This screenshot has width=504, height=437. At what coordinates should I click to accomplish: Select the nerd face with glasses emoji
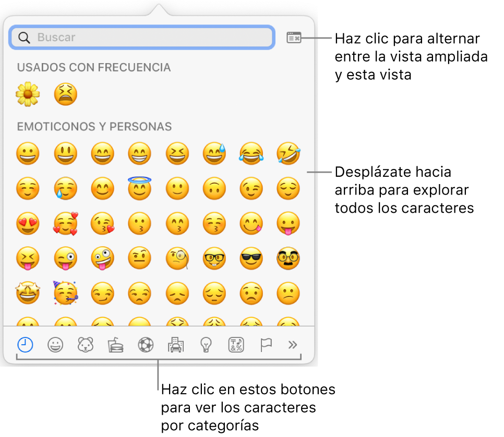pos(214,258)
